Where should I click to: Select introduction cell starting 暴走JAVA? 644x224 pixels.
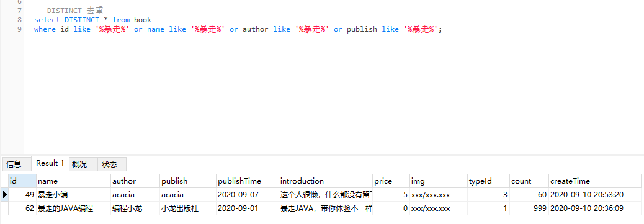click(325, 208)
